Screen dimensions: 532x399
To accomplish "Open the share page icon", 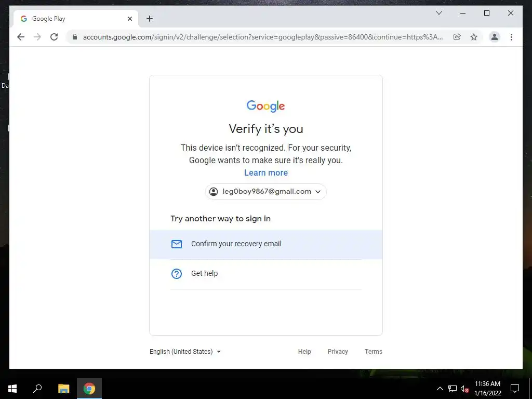I will click(x=457, y=37).
